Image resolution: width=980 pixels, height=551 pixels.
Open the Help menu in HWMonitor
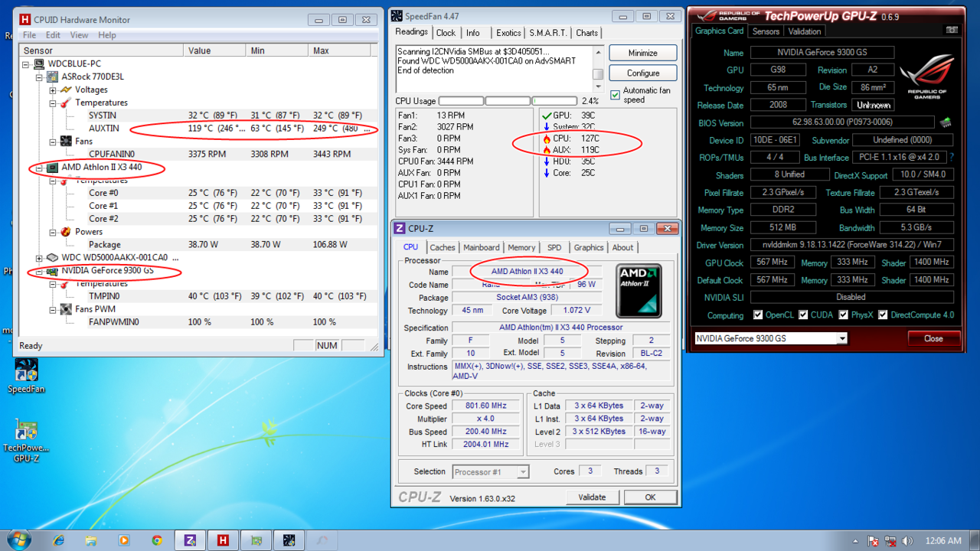point(107,35)
